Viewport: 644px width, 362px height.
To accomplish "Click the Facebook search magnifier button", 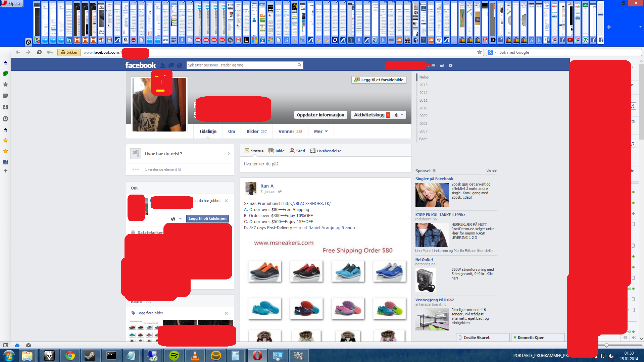I will [299, 65].
